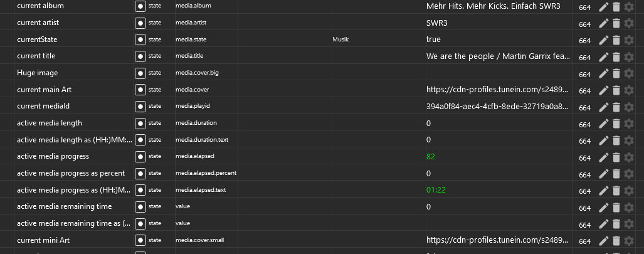Edit the currentState object
Image resolution: width=644 pixels, height=254 pixels.
pos(603,40)
